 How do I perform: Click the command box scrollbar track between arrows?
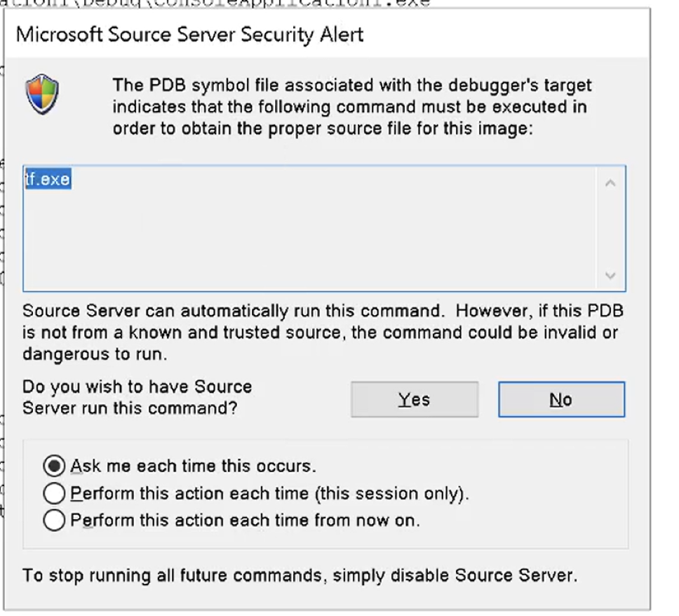tap(610, 229)
